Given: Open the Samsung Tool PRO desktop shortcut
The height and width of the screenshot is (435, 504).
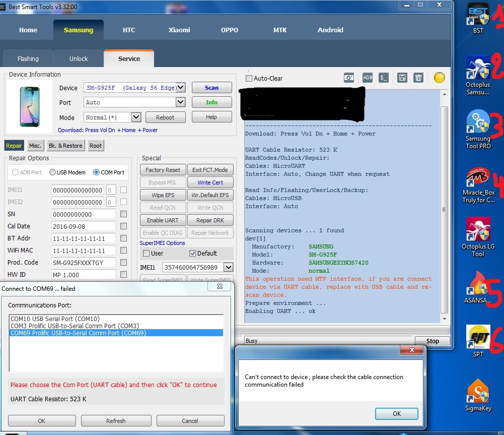Looking at the screenshot, I should point(478,130).
